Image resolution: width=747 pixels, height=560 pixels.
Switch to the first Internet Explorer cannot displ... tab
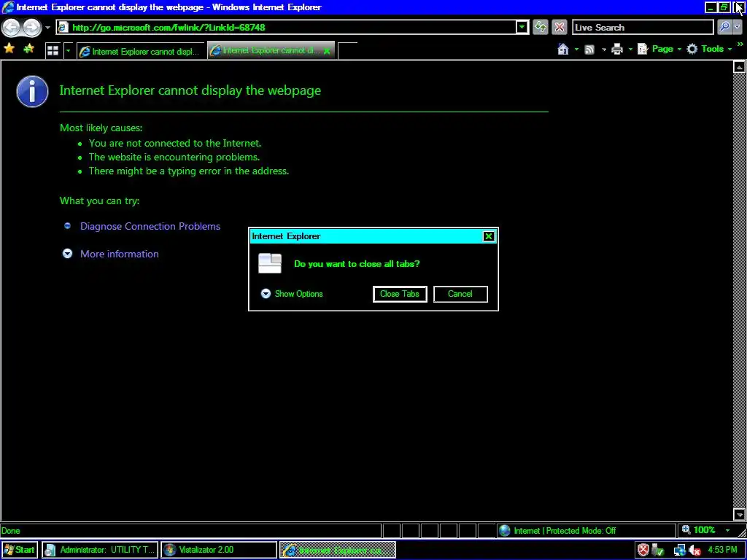(141, 52)
